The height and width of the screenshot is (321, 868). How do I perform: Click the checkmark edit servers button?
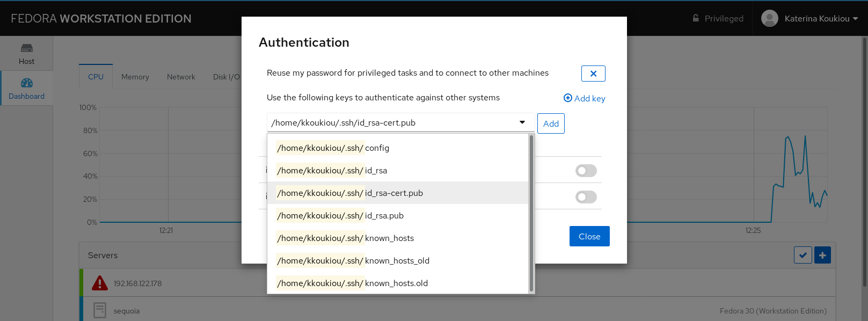803,255
